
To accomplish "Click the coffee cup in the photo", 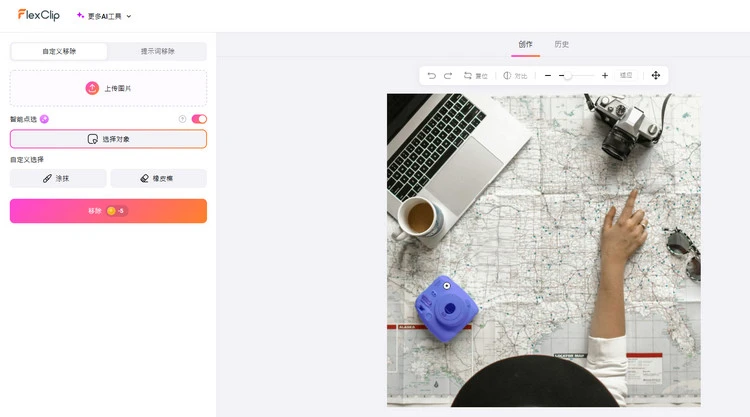I will point(420,218).
